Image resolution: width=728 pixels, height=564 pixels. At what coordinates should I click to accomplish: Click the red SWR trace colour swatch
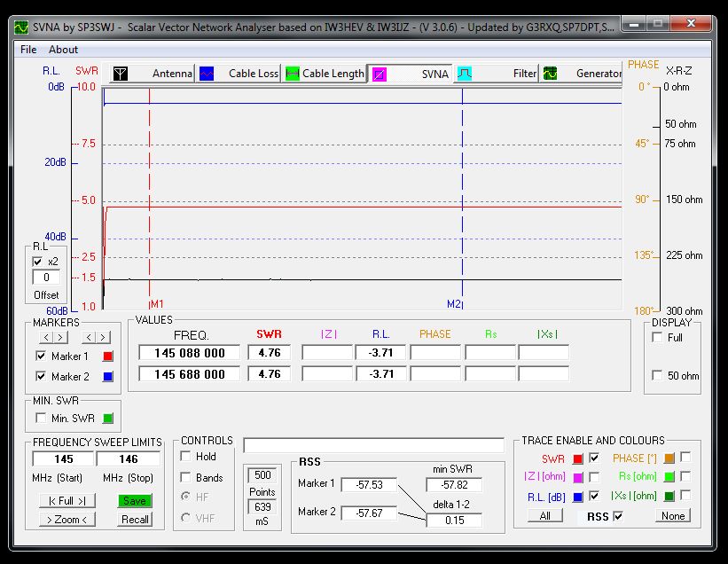pos(577,458)
